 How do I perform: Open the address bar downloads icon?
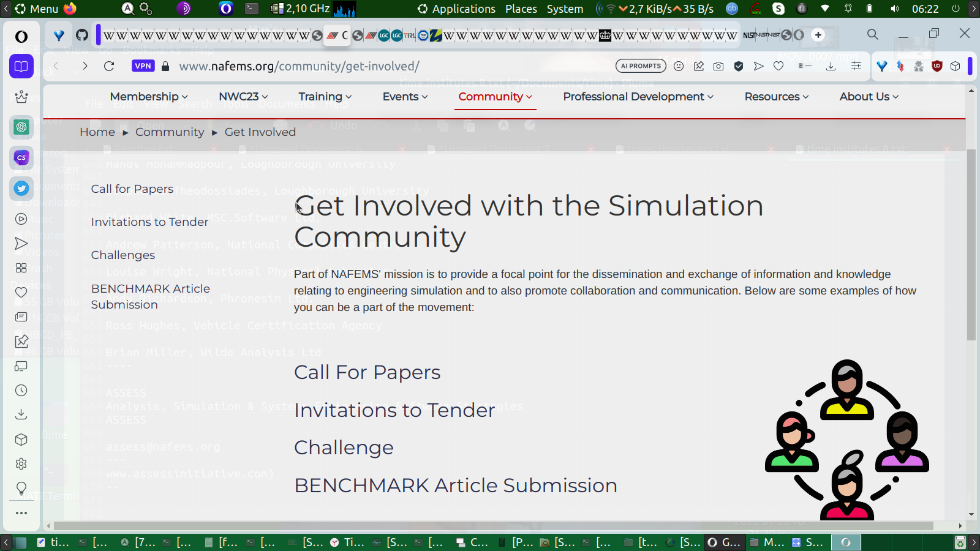(831, 66)
